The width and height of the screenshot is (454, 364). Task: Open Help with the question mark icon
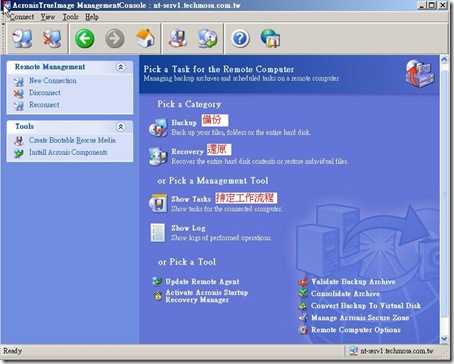click(240, 39)
